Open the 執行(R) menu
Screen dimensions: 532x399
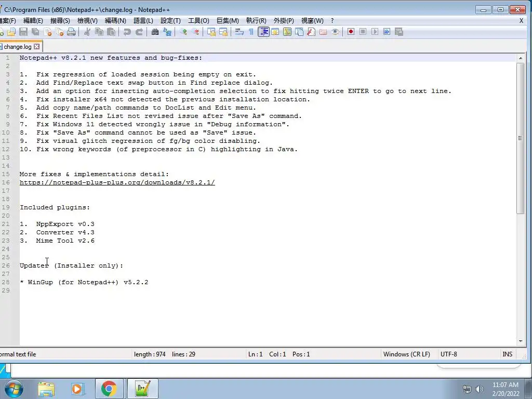point(256,21)
